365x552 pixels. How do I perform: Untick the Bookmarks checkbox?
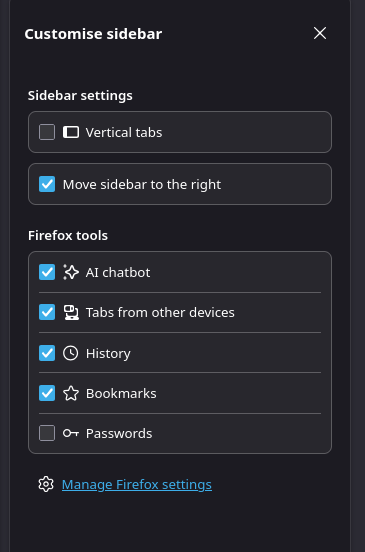click(x=47, y=393)
